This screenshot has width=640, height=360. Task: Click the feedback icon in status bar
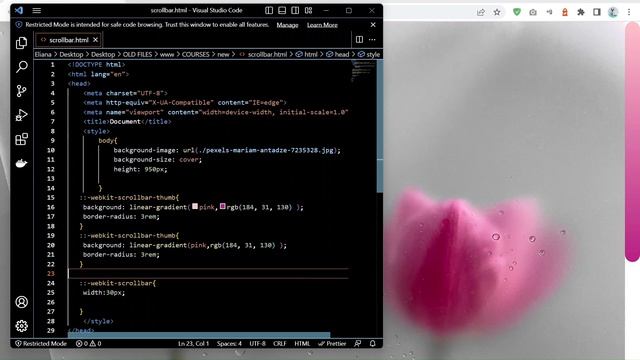(358, 344)
